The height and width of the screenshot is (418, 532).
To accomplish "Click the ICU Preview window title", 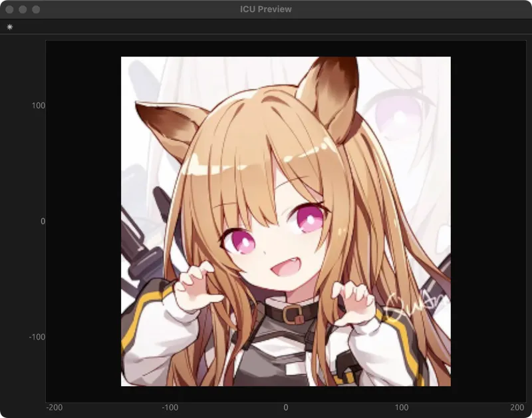I will click(x=266, y=9).
